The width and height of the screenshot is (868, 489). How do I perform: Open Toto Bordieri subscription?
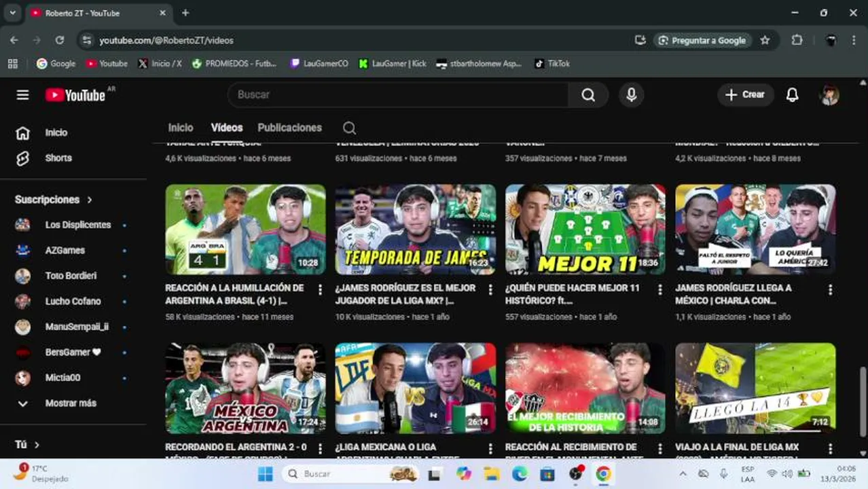71,276
